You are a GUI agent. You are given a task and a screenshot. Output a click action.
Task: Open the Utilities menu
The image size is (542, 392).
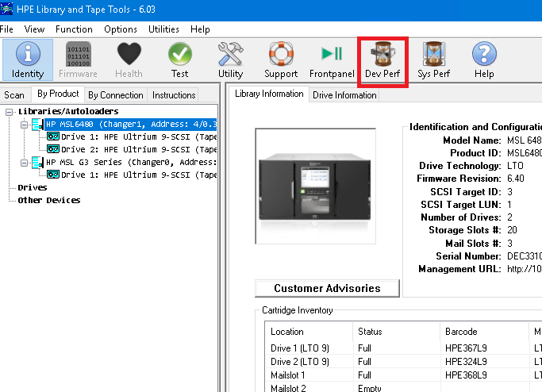[163, 29]
